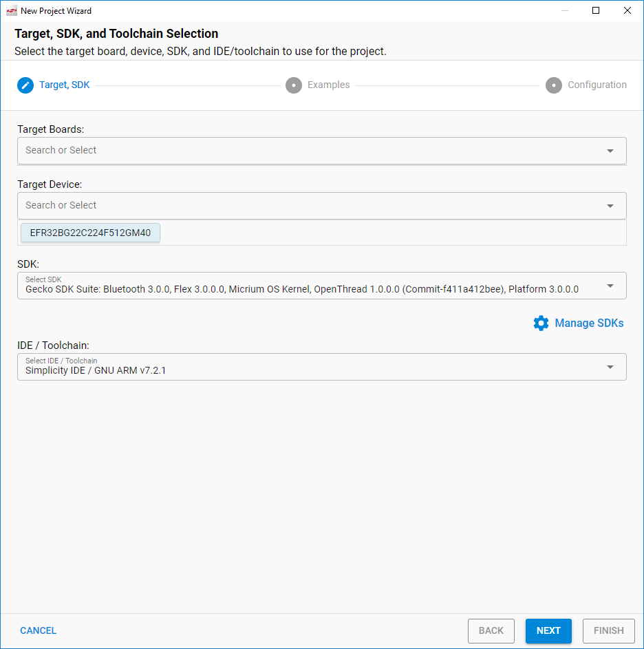
Task: Open the Manage SDKs link
Action: (x=589, y=323)
